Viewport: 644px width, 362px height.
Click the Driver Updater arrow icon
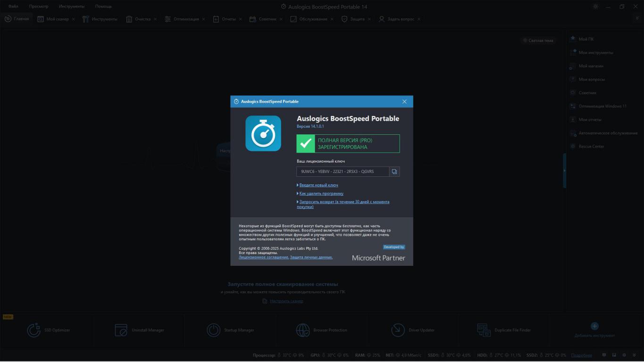(398, 330)
